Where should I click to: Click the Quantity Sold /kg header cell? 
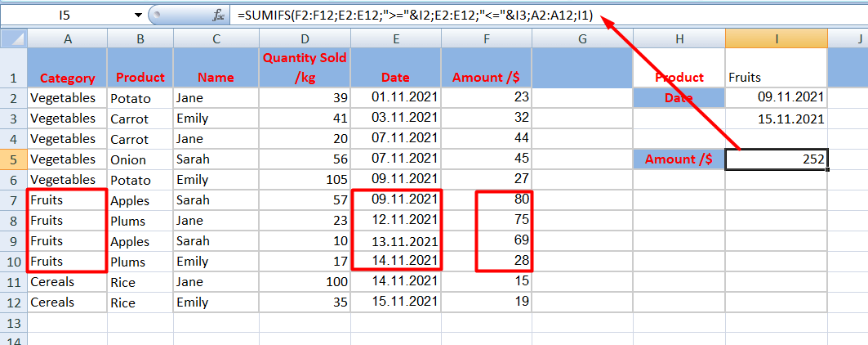(x=304, y=67)
